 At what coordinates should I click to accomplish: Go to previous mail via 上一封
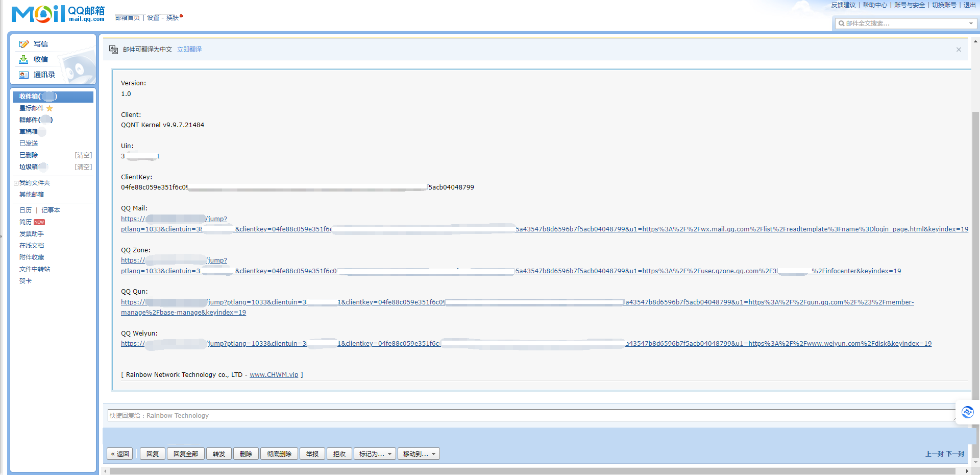[x=935, y=454]
